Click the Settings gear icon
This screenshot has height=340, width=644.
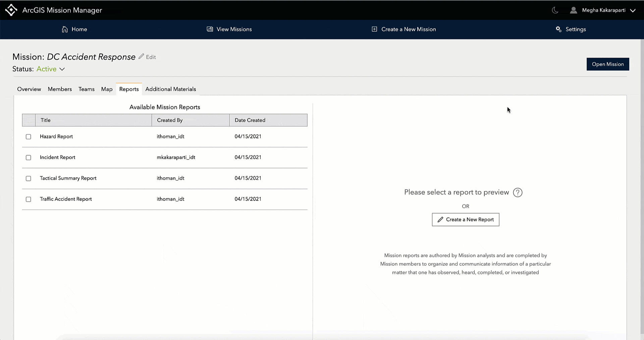(x=558, y=29)
